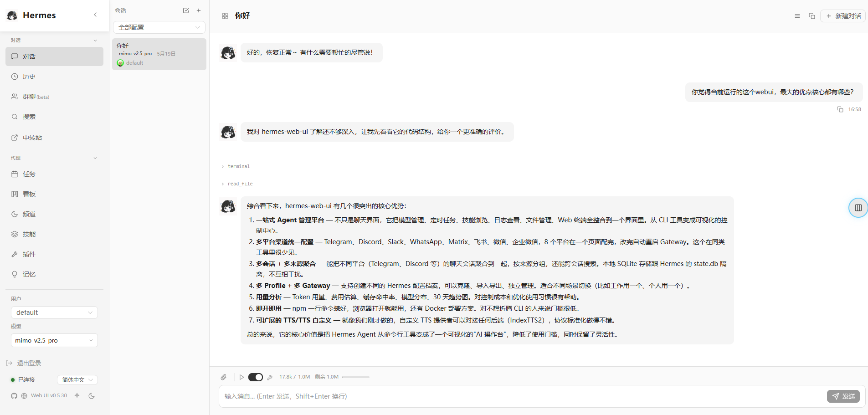Screen dimensions: 868x415
Task: Open 群聊 (beta) in the sidebar
Action: (54, 97)
